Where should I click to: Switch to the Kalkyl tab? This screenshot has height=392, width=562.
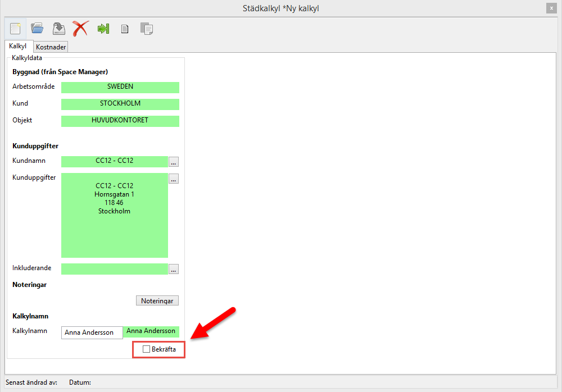pos(18,47)
